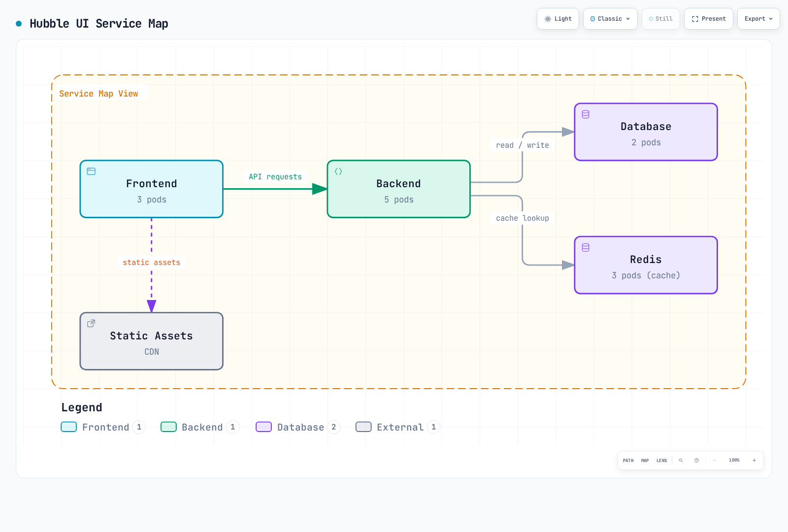
Task: Reset zoom via the 100% label
Action: tap(734, 460)
